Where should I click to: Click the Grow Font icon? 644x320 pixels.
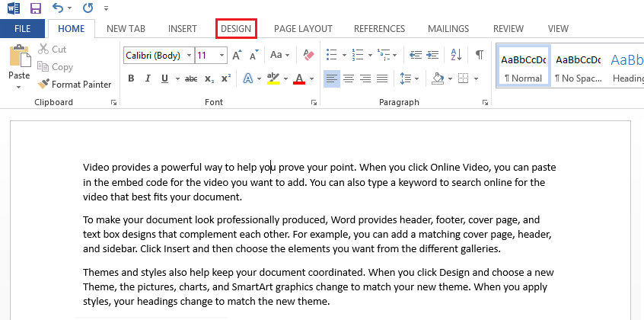pyautogui.click(x=237, y=55)
